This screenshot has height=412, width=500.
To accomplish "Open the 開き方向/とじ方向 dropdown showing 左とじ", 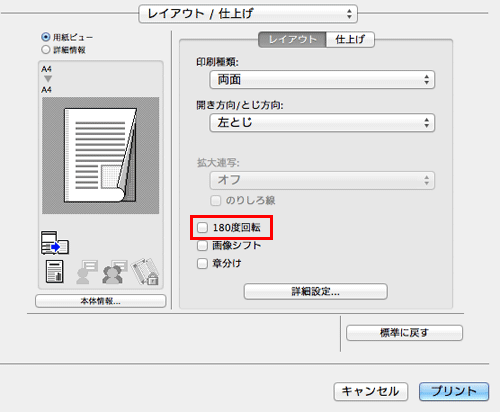I will point(322,123).
